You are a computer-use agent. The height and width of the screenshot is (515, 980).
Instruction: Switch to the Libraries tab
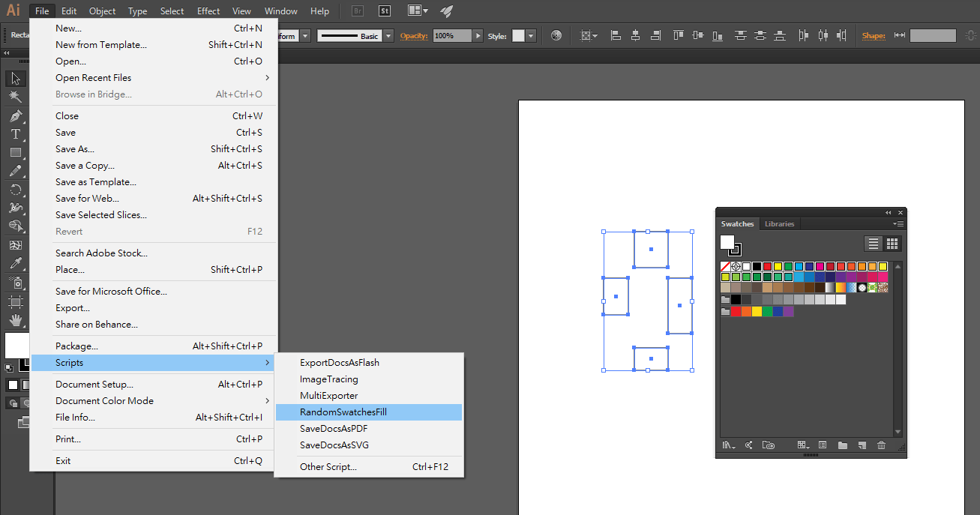(779, 223)
